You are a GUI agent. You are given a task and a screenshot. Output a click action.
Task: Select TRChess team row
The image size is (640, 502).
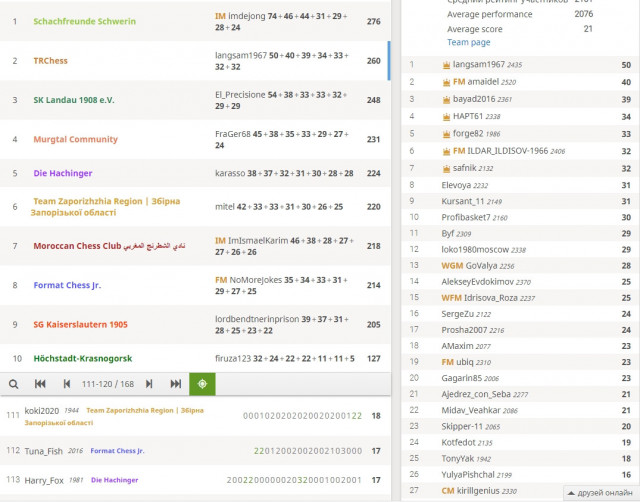pos(195,61)
